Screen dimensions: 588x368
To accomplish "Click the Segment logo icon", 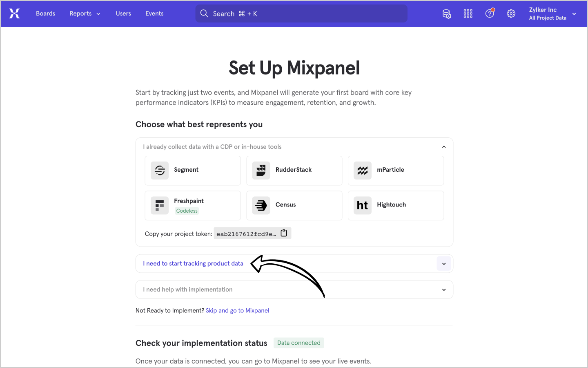I will pyautogui.click(x=160, y=171).
